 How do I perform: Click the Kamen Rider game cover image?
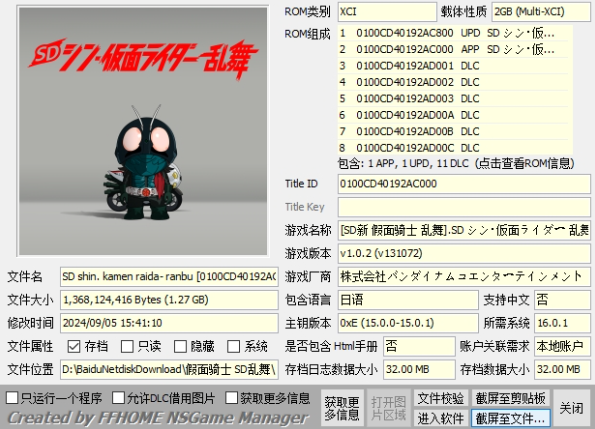[143, 131]
